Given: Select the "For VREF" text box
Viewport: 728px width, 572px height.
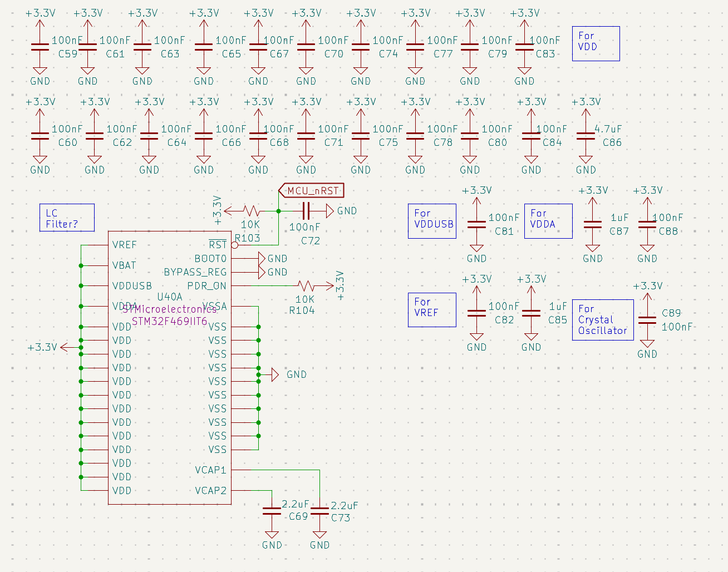Looking at the screenshot, I should click(432, 309).
